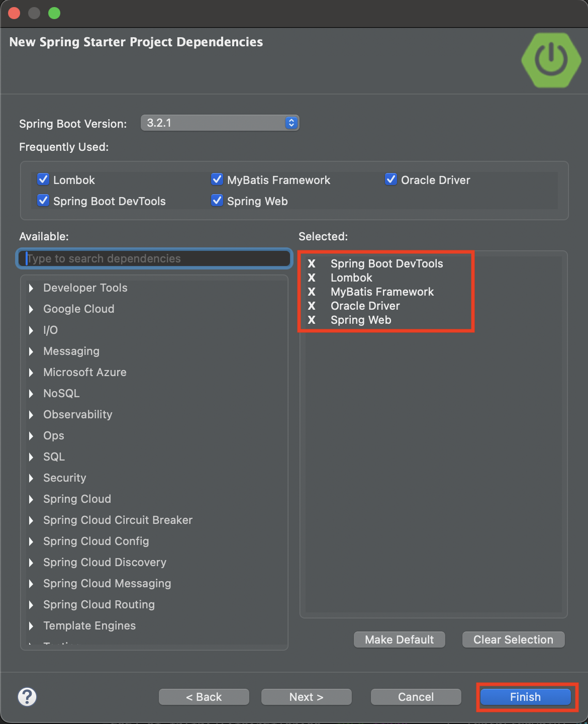Expand the Spring Cloud category

[31, 499]
